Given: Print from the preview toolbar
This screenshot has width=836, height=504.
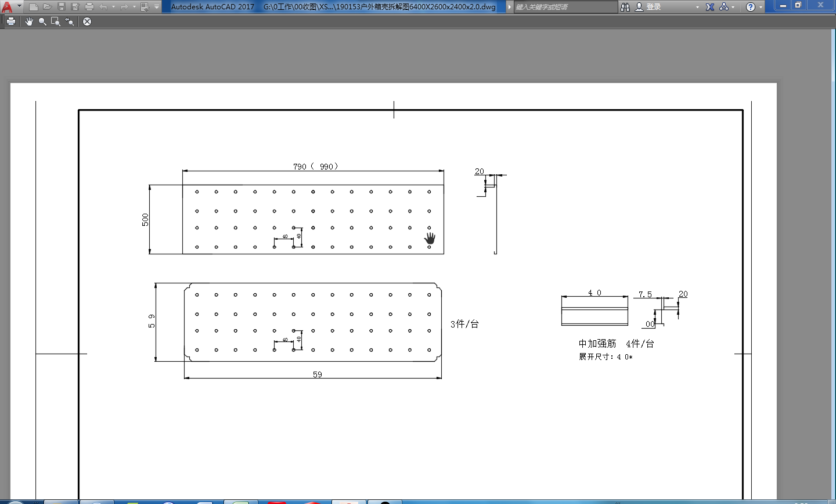Looking at the screenshot, I should [11, 21].
